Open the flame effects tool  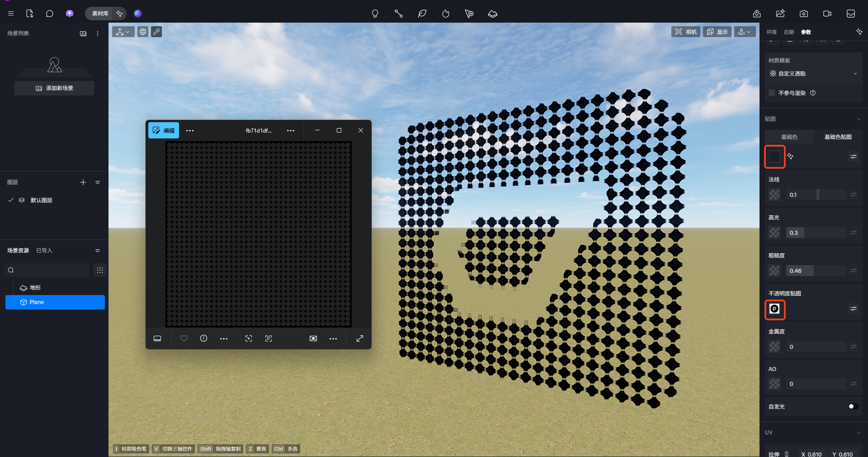click(x=446, y=14)
